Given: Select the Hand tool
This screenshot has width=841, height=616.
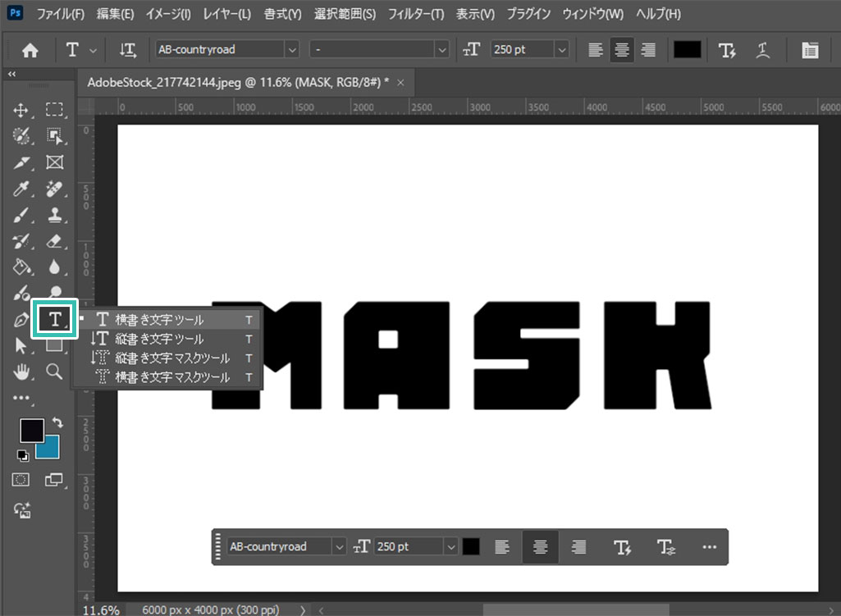Looking at the screenshot, I should (x=21, y=372).
